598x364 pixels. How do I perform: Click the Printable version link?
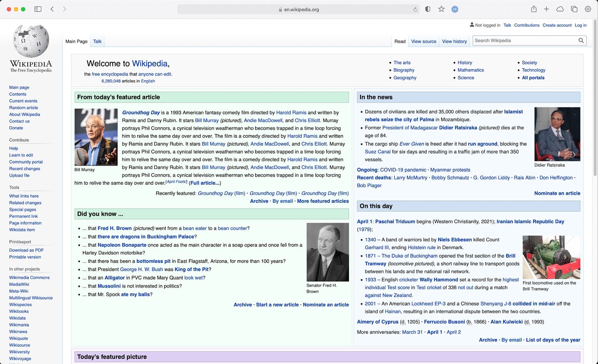(x=25, y=257)
